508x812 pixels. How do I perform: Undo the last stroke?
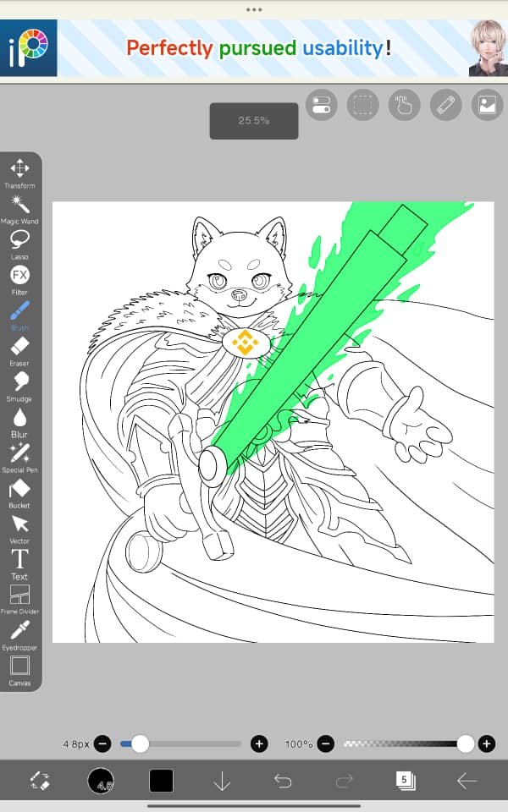283,781
